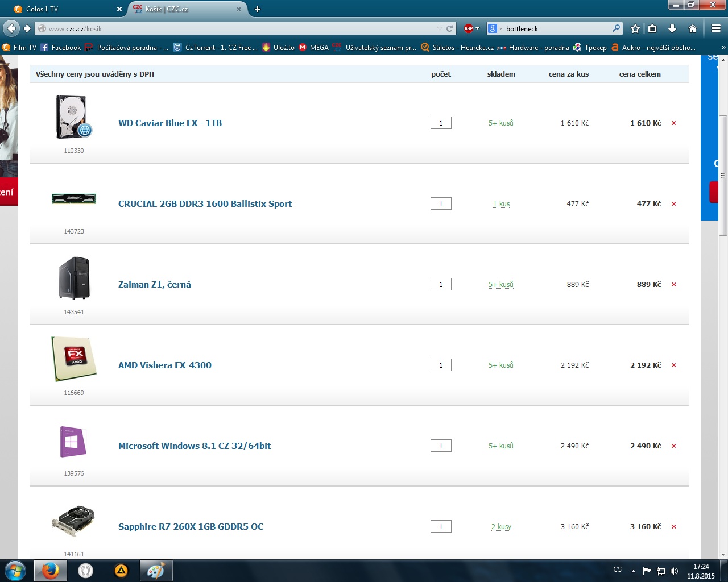Open the Sapphire R7 260X 1GB GDDR5 OC link
The height and width of the screenshot is (582, 728).
click(x=191, y=527)
